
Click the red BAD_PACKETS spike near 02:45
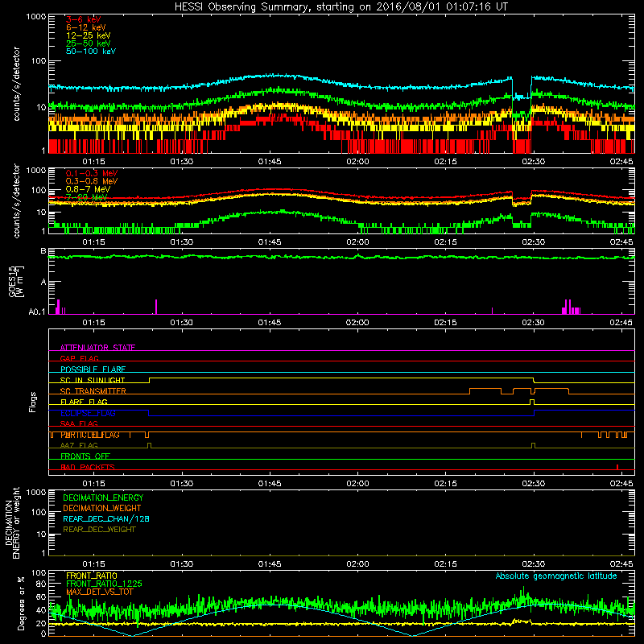[x=617, y=467]
